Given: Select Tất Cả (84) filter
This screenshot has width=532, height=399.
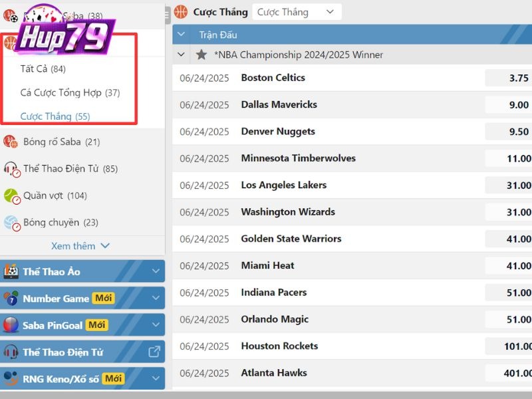Looking at the screenshot, I should (x=43, y=68).
